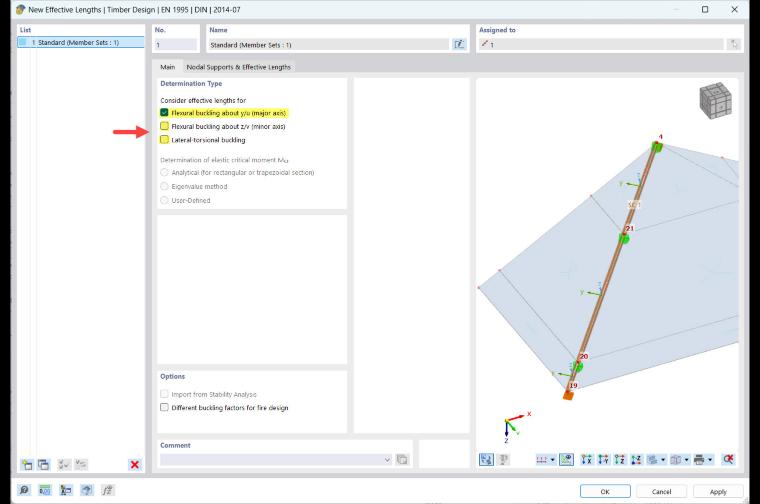The height and width of the screenshot is (504, 760).
Task: Click the blue arrow icon at dialog bottom
Action: click(87, 490)
